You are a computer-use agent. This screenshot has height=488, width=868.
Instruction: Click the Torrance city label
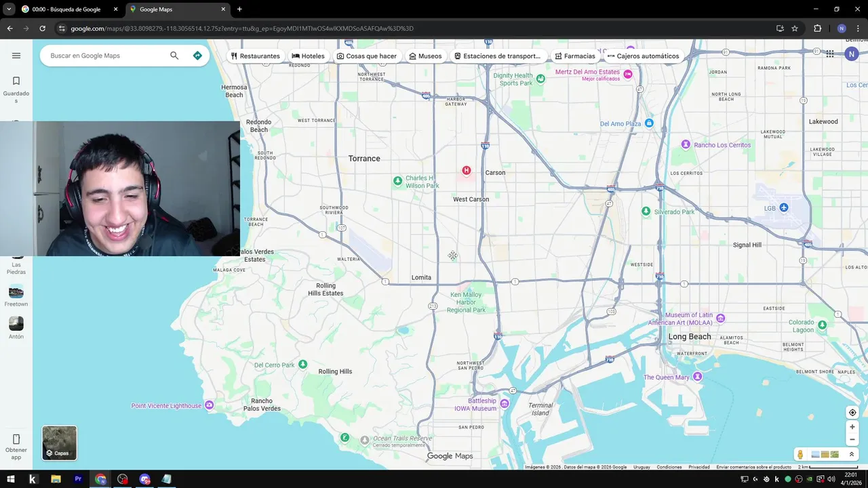tap(364, 159)
